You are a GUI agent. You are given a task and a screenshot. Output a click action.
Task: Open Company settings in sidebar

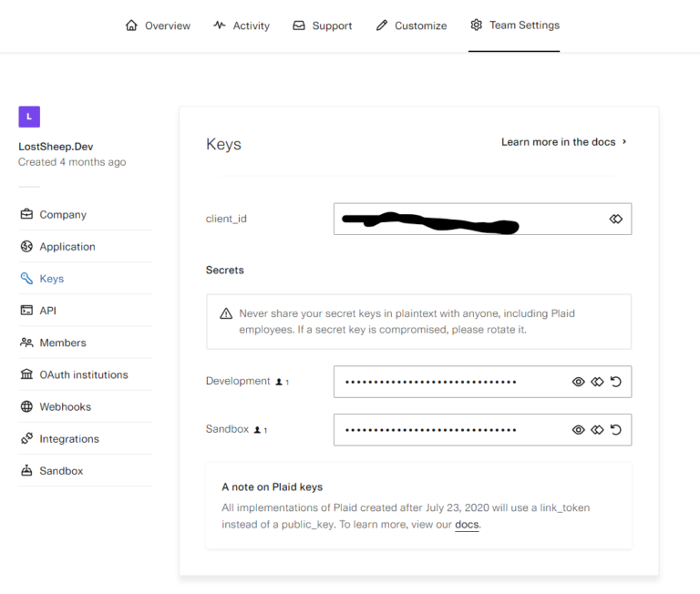(86, 215)
